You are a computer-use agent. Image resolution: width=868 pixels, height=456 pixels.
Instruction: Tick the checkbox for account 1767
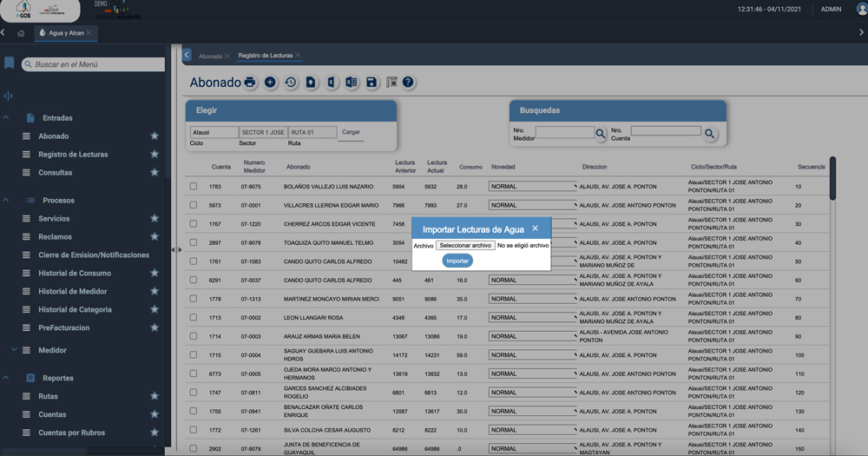(x=194, y=224)
